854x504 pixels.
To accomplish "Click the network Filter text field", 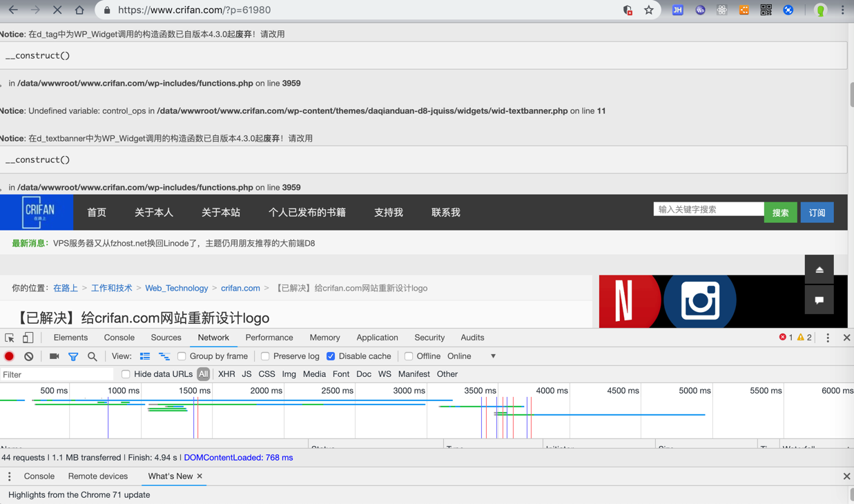I will coord(57,374).
